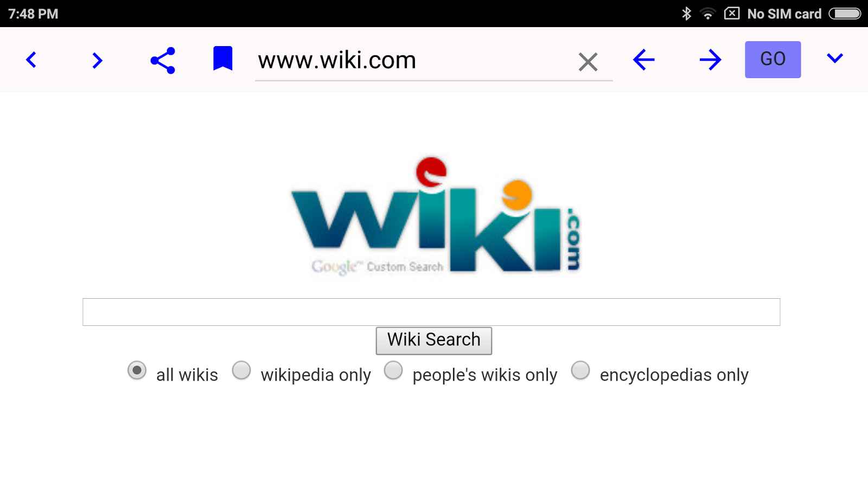Tap the right chevron navigation icon
The width and height of the screenshot is (868, 488).
pos(97,60)
